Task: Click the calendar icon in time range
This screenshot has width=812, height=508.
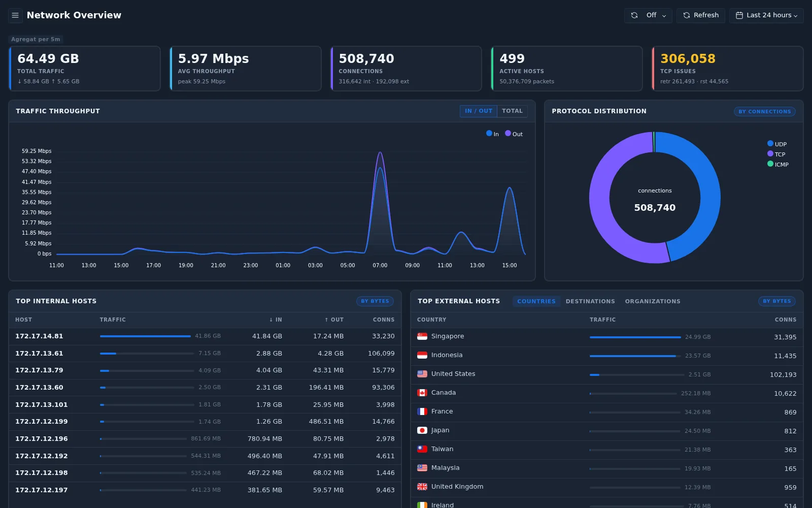Action: [739, 15]
